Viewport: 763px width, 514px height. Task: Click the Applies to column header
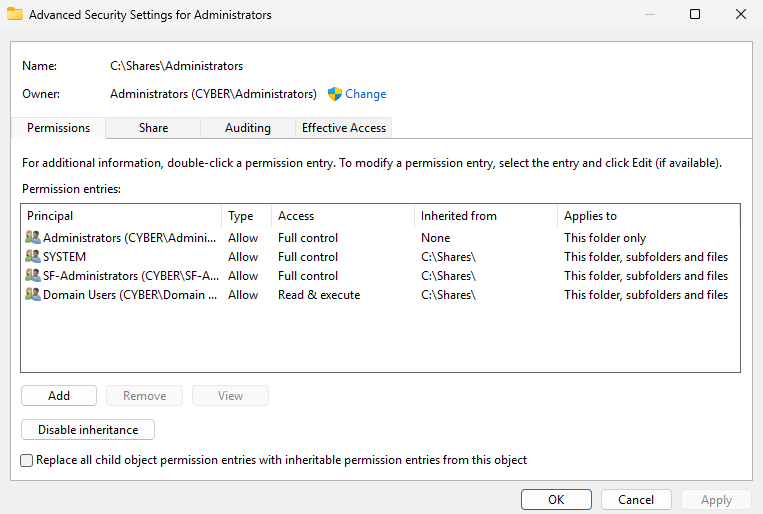pyautogui.click(x=647, y=216)
